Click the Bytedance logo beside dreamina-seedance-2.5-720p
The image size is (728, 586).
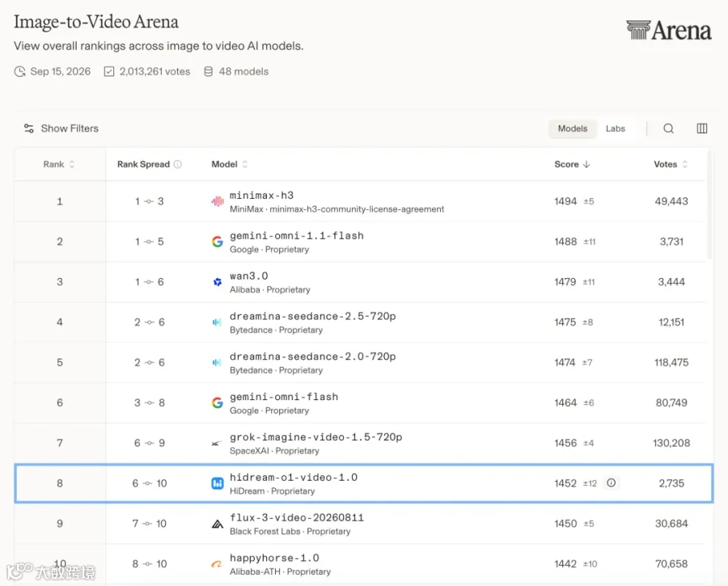tap(216, 322)
